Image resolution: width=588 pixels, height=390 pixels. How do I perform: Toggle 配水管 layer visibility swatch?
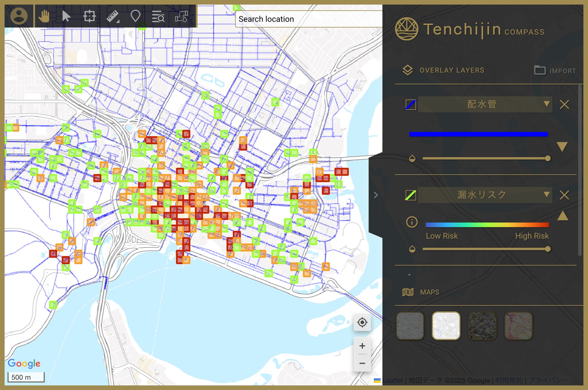click(x=411, y=105)
